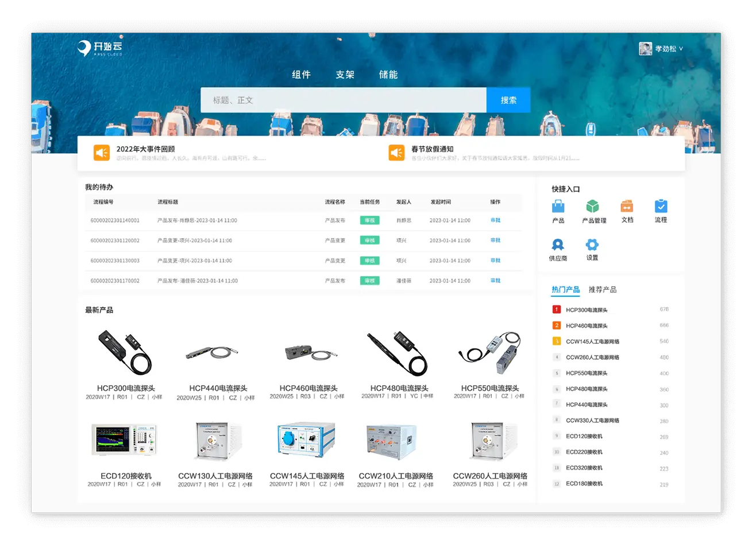This screenshot has width=756, height=551.
Task: Expand the 李劲松 user account dropdown
Action: [x=661, y=49]
